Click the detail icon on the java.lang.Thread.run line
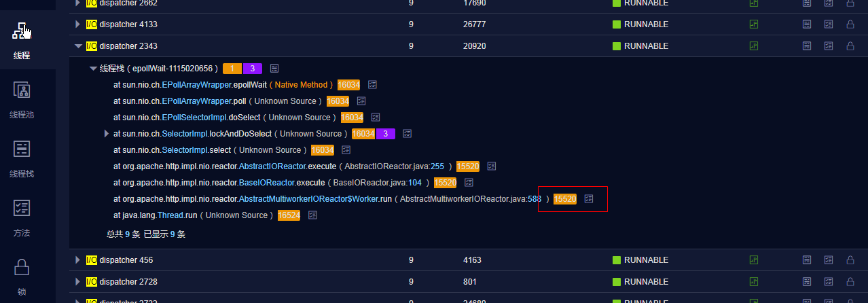This screenshot has width=868, height=303. click(312, 215)
